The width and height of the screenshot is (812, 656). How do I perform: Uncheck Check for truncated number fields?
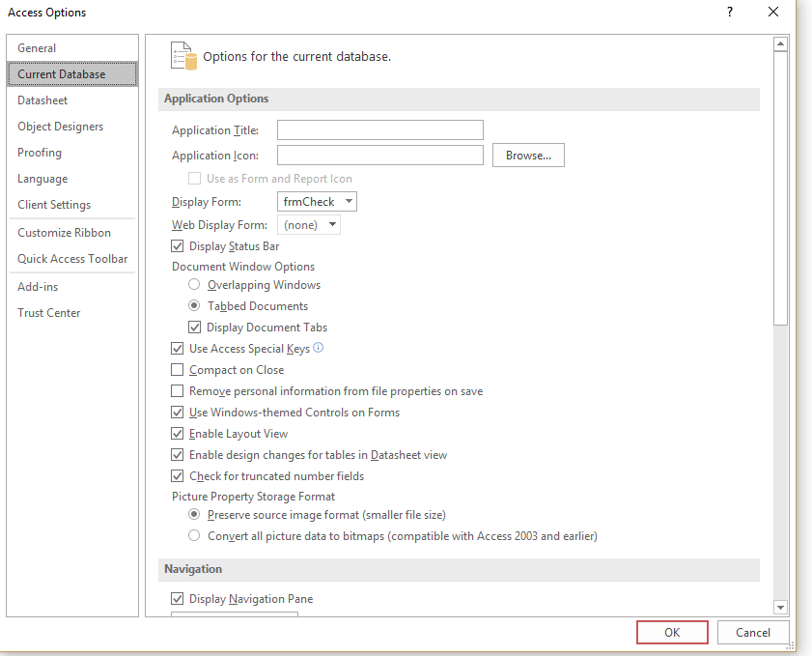coord(177,475)
